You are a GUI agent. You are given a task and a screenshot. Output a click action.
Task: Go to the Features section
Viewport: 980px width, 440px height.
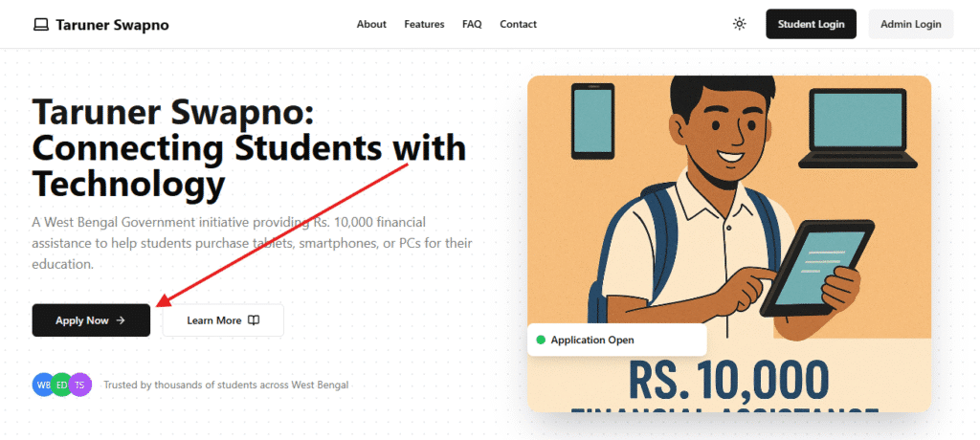(424, 24)
